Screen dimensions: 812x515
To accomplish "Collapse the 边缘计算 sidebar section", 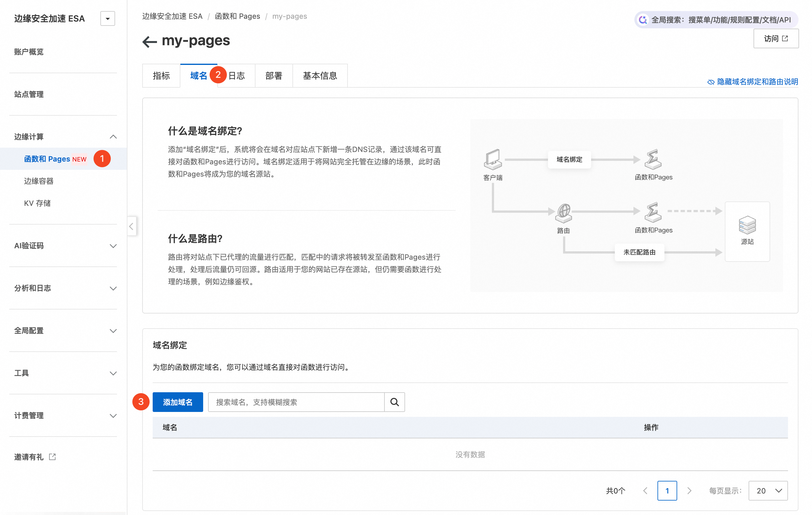I will [x=113, y=137].
